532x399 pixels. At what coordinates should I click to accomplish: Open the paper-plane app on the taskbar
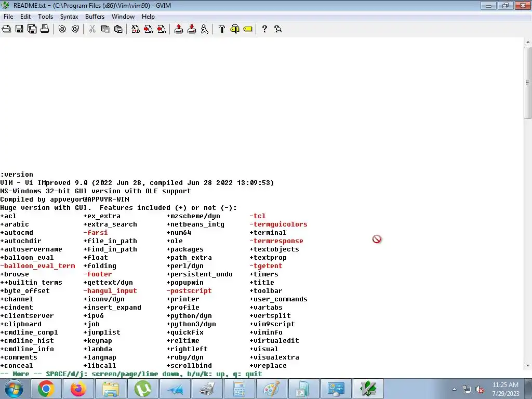175,389
